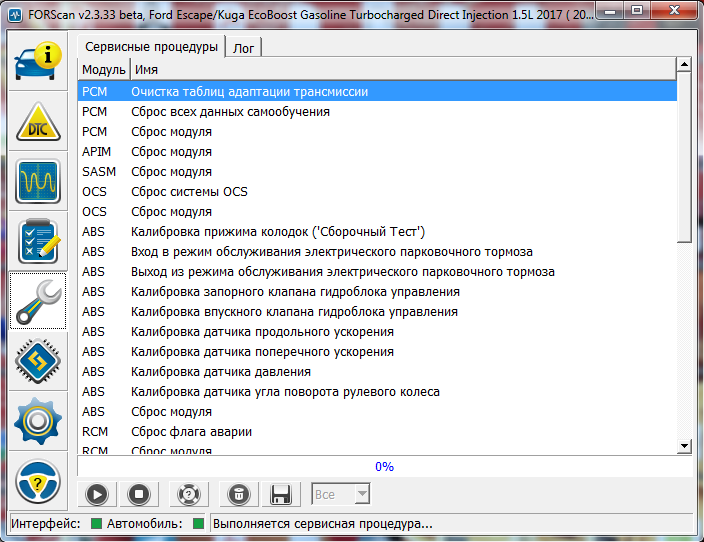The width and height of the screenshot is (704, 542).
Task: Click the vertical scrollbar thumb
Action: [x=684, y=157]
